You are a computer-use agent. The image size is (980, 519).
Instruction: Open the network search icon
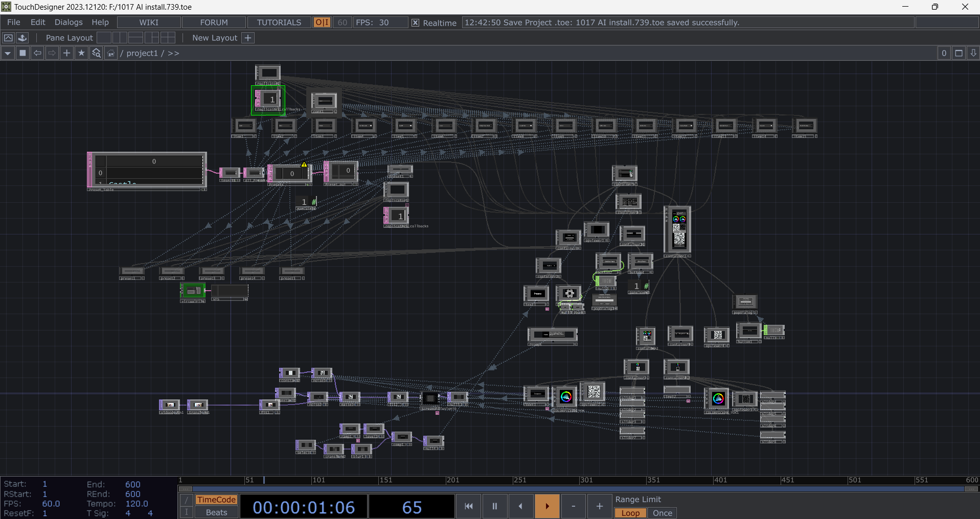pyautogui.click(x=96, y=53)
